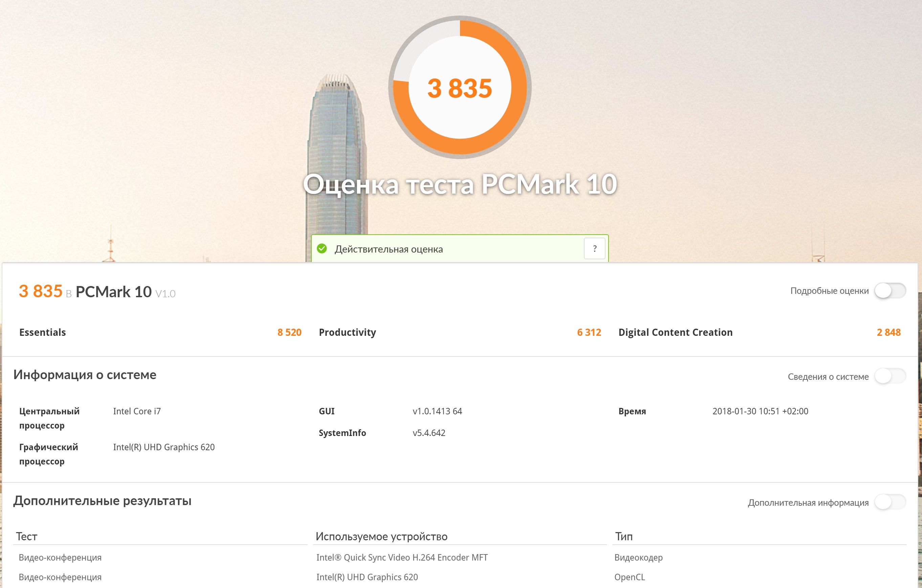Click the Essentials category label

tap(43, 332)
